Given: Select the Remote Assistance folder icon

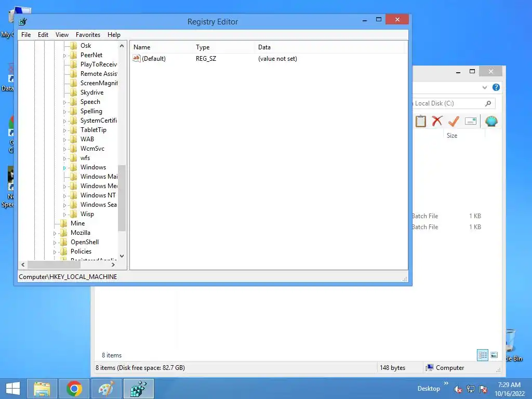Looking at the screenshot, I should tap(73, 74).
